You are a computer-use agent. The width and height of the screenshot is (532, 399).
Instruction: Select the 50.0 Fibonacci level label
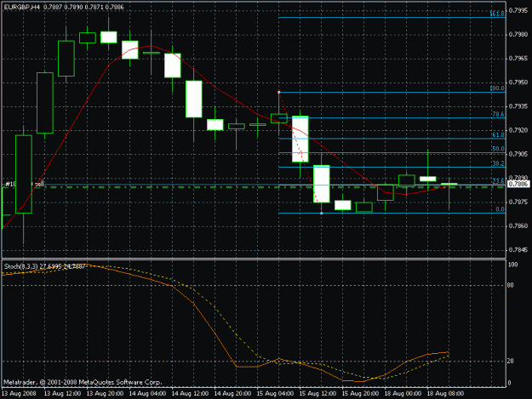(x=498, y=149)
